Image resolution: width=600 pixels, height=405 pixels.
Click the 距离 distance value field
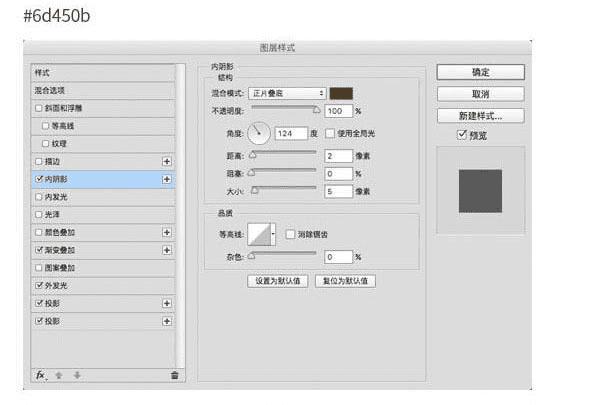pos(338,156)
